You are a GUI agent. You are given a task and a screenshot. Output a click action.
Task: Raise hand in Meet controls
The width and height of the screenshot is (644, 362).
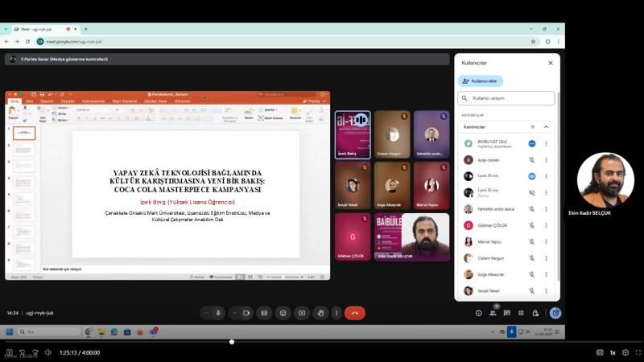click(x=320, y=313)
